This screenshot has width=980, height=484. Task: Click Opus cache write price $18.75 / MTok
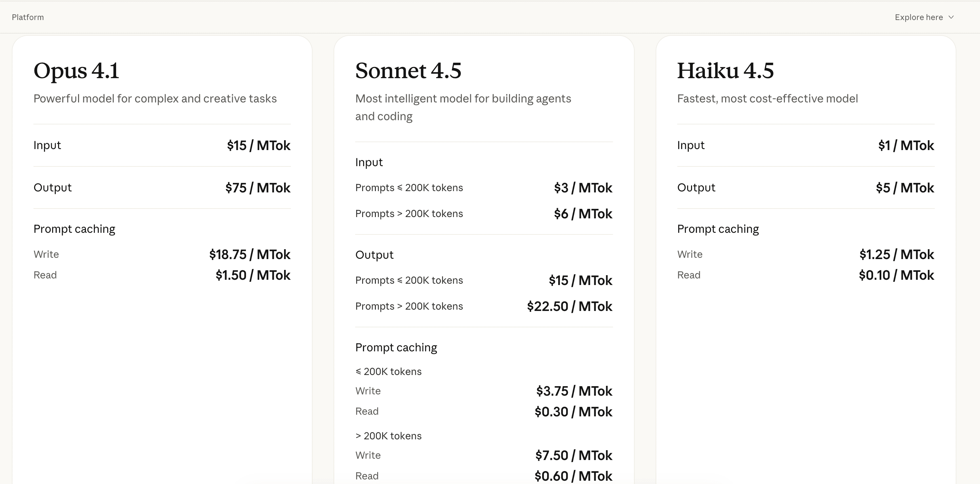point(250,254)
